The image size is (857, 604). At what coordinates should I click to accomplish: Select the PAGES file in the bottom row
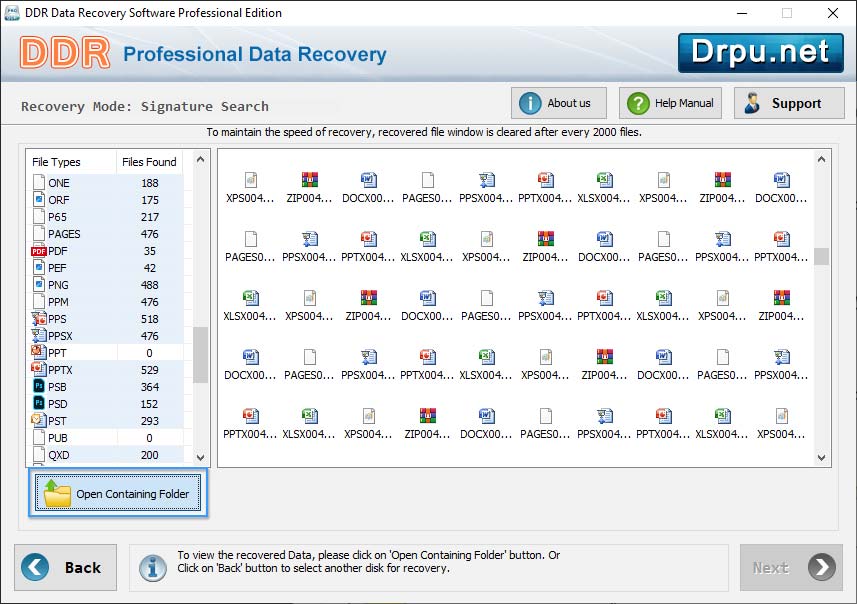click(545, 424)
